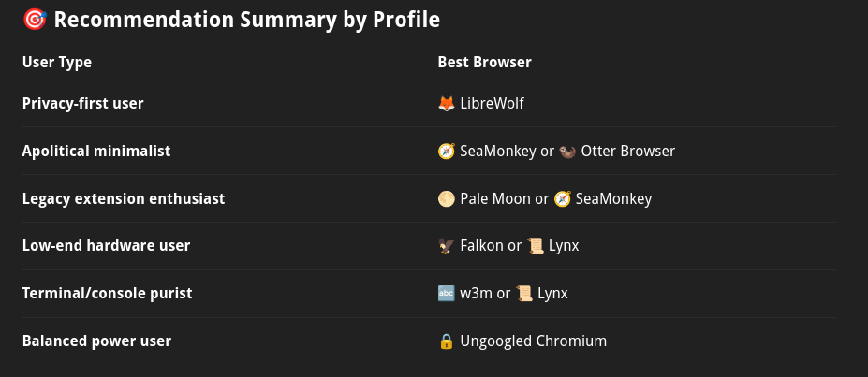This screenshot has height=377, width=868.
Task: Click the Ungoogled Chromium text
Action: (533, 341)
